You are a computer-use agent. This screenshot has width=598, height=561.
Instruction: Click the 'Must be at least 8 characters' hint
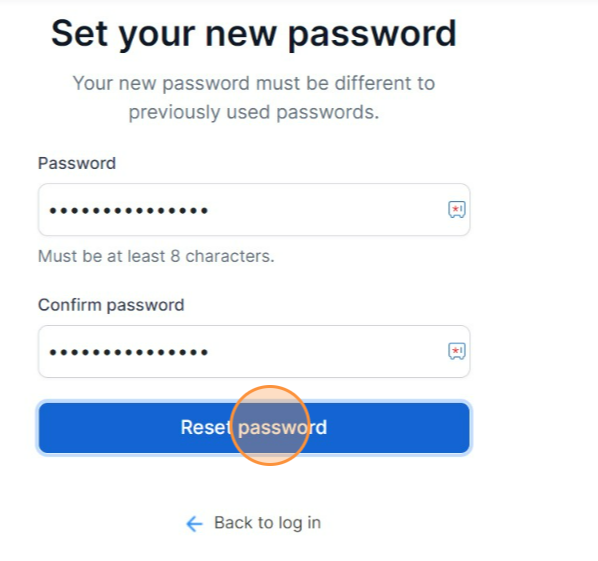[156, 256]
